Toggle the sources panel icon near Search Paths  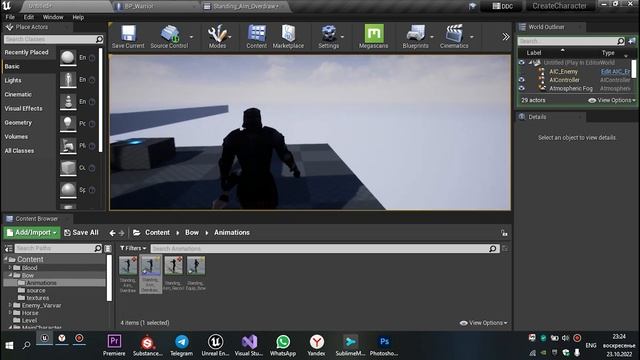click(9, 248)
